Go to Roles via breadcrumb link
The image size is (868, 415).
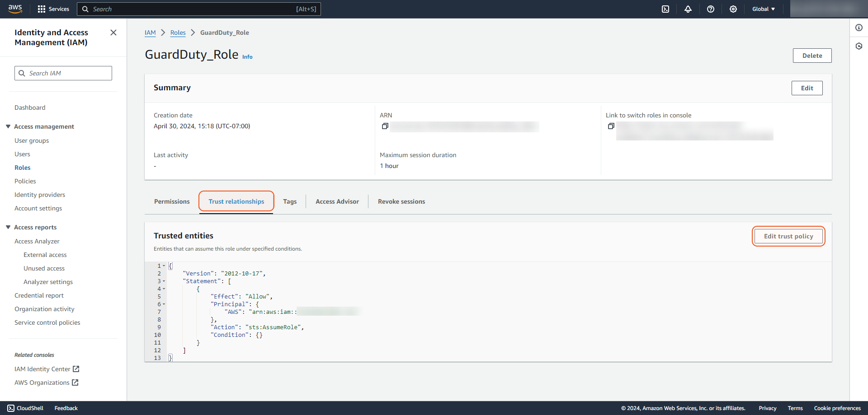[x=178, y=33]
